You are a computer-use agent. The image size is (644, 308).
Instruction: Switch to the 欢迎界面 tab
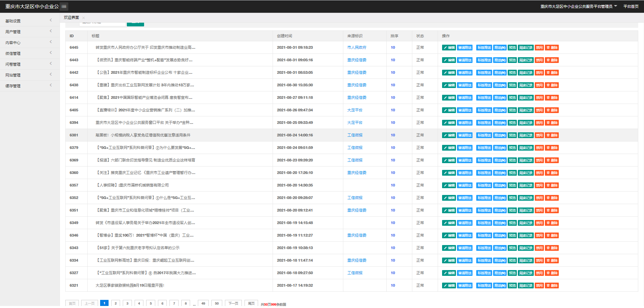click(x=71, y=18)
